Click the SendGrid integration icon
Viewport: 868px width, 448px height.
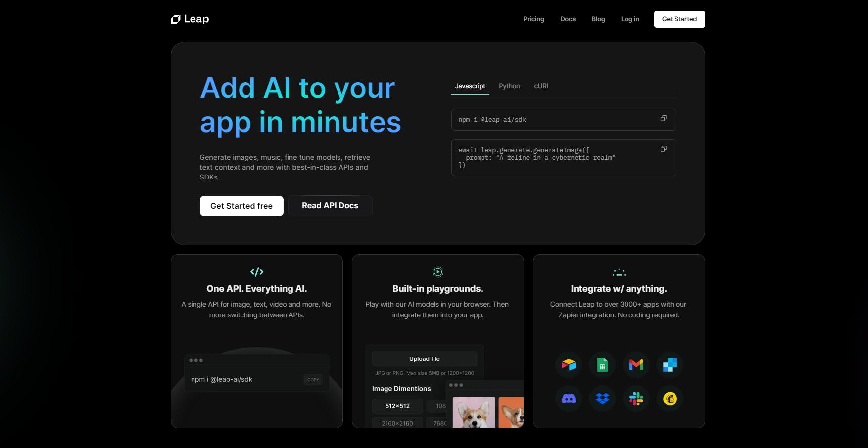pos(670,365)
